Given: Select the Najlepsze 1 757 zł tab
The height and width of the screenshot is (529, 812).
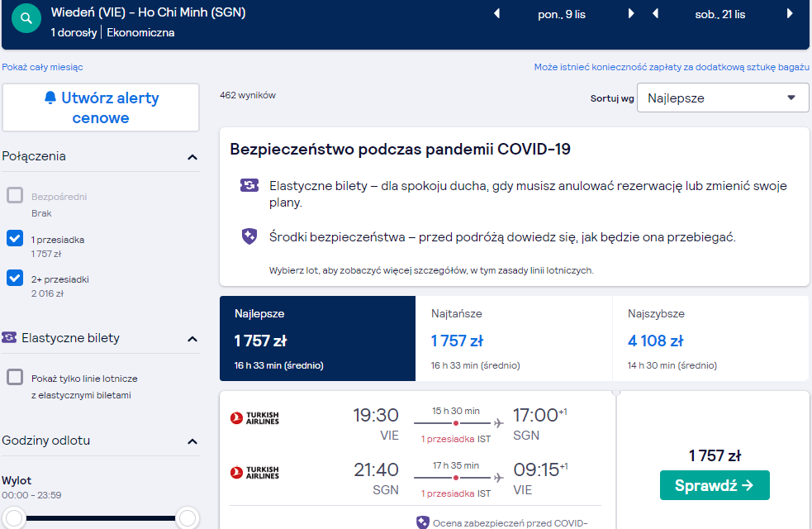Looking at the screenshot, I should [317, 338].
